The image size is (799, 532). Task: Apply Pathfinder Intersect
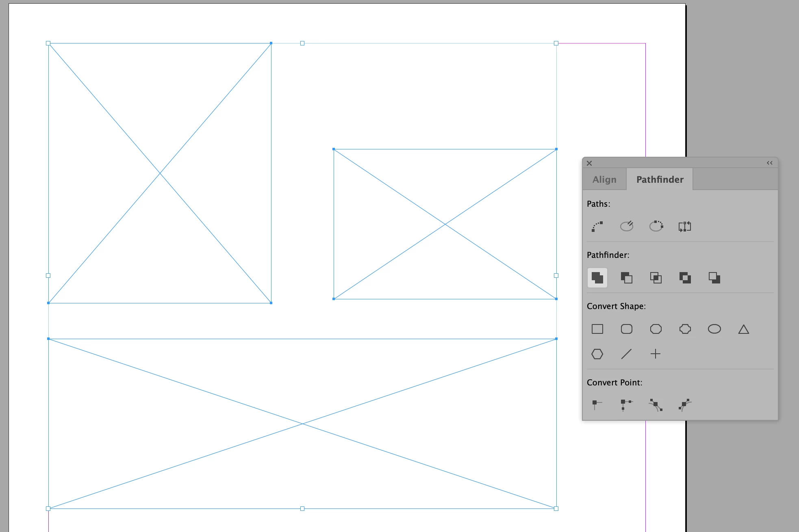[656, 278]
